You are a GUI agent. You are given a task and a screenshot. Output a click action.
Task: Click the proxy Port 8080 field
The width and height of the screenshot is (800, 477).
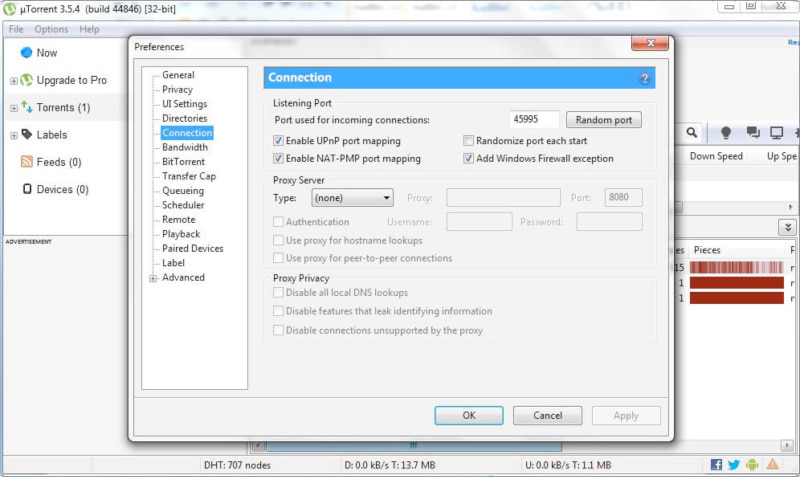pos(623,197)
